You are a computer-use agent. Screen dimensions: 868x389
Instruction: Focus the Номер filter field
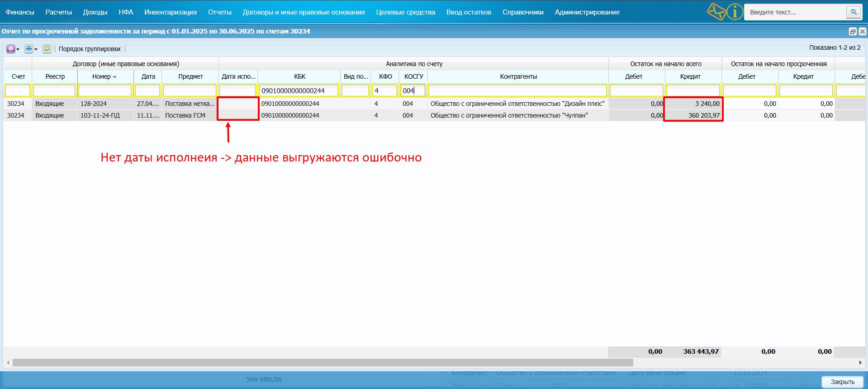coord(105,90)
